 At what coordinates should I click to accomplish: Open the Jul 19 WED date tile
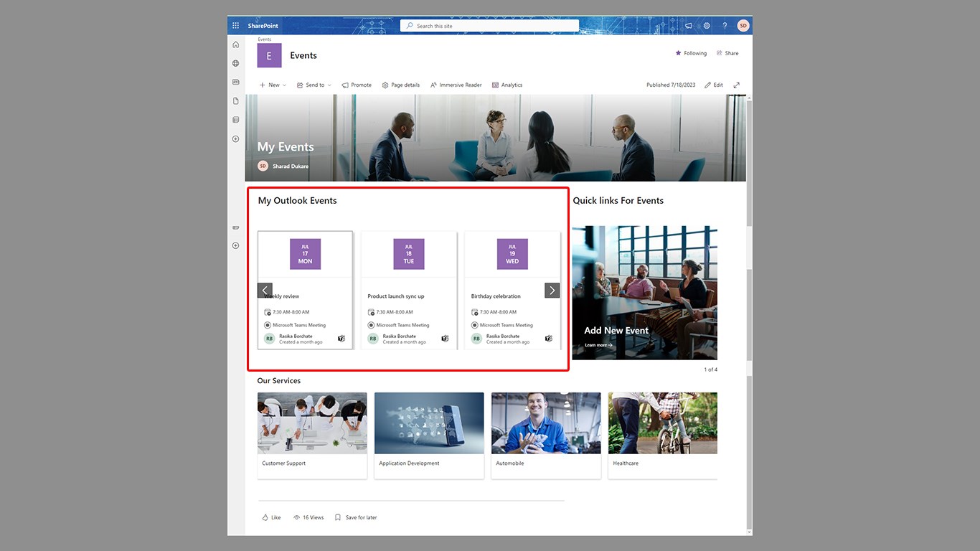click(x=512, y=254)
